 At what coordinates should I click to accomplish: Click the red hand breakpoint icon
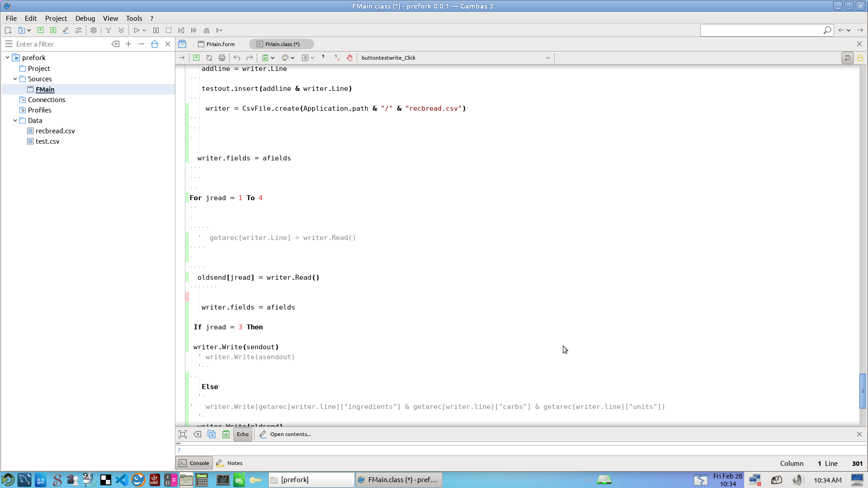(349, 58)
